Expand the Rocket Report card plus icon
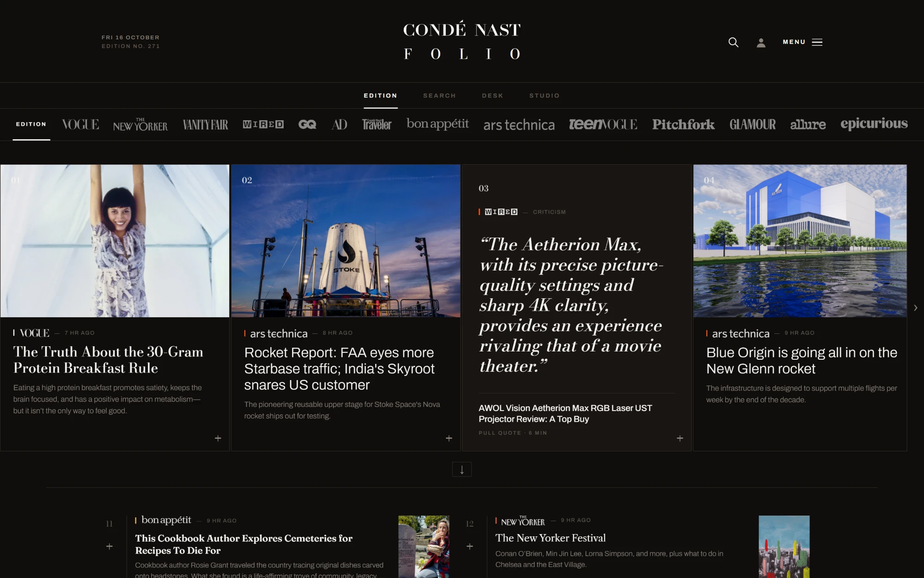The width and height of the screenshot is (924, 578). (449, 438)
